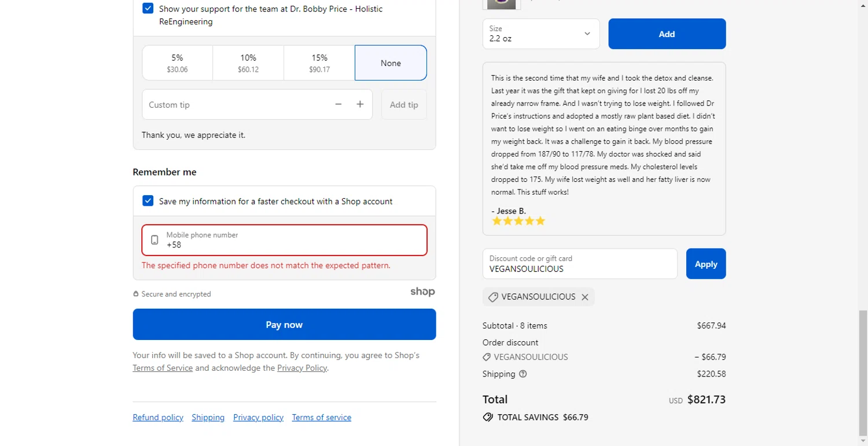Decrease custom tip with minus icon

pyautogui.click(x=339, y=104)
